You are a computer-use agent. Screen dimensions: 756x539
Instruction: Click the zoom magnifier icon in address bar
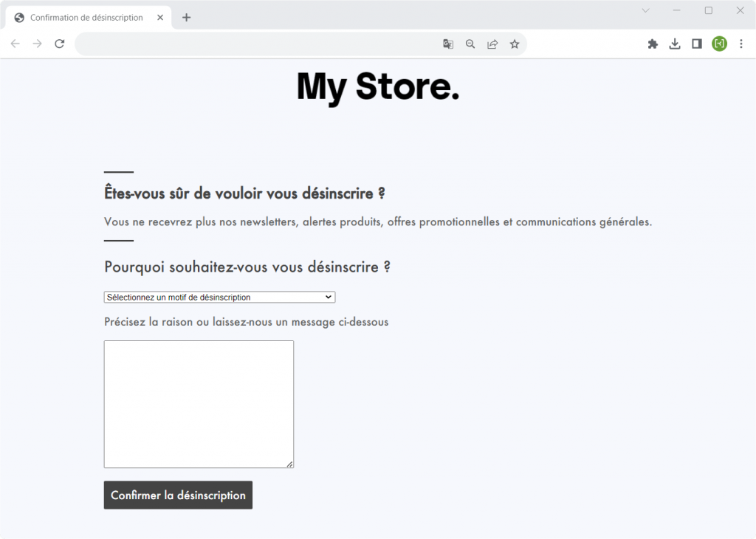[x=470, y=44]
